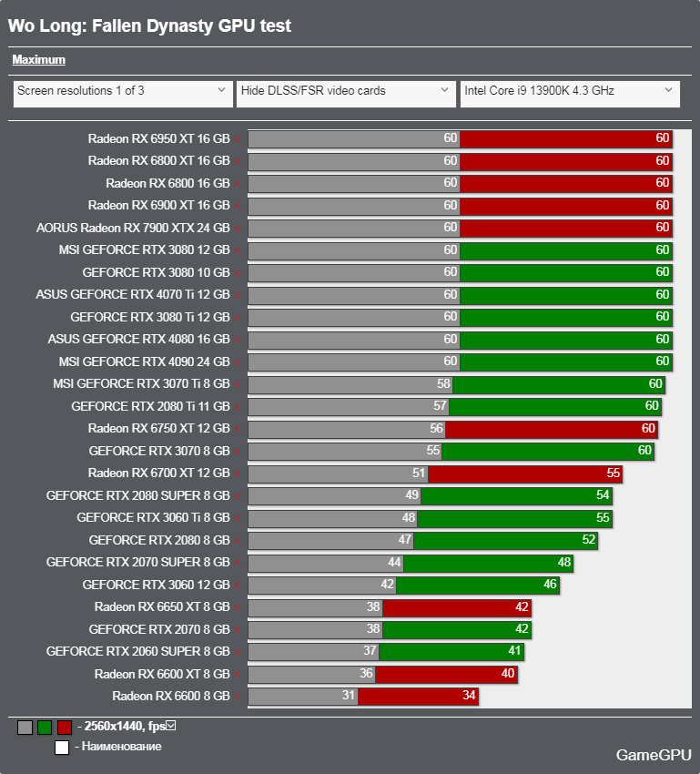700x774 pixels.
Task: Open Screen resolutions 1 of 3 dropdown
Action: click(123, 94)
